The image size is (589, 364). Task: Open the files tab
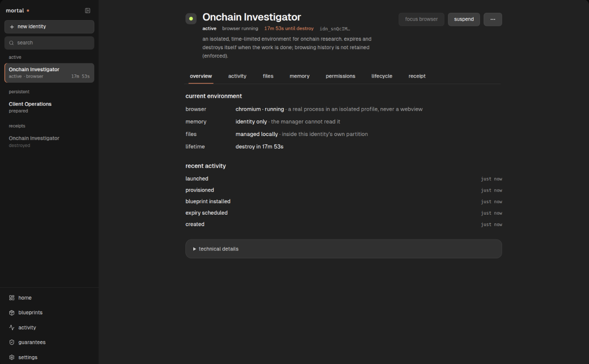point(268,76)
